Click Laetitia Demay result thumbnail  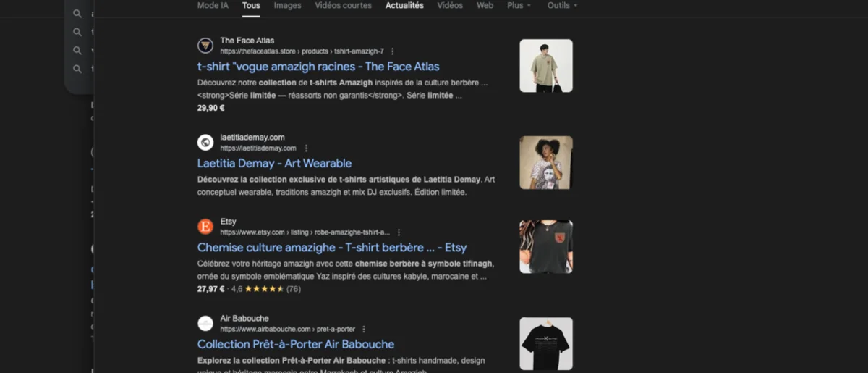[546, 163]
